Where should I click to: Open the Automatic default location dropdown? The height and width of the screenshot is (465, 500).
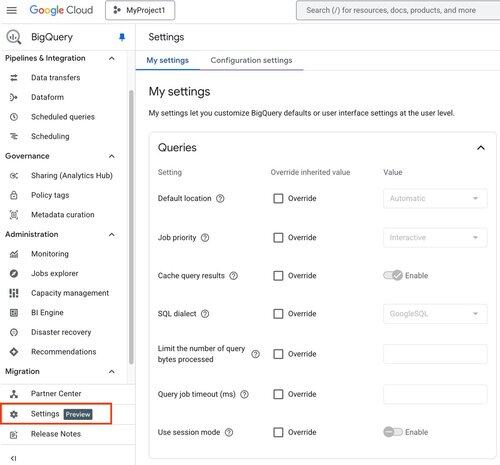(x=435, y=198)
